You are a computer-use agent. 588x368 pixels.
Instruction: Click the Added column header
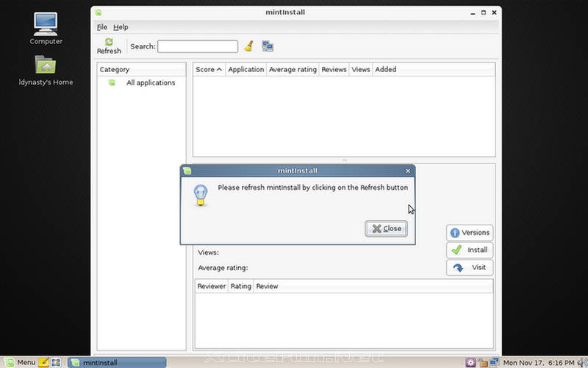click(x=434, y=69)
